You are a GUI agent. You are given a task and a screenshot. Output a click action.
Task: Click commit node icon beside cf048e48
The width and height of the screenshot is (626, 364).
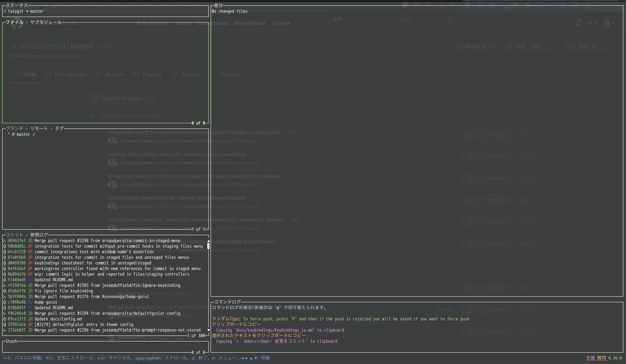point(4,302)
